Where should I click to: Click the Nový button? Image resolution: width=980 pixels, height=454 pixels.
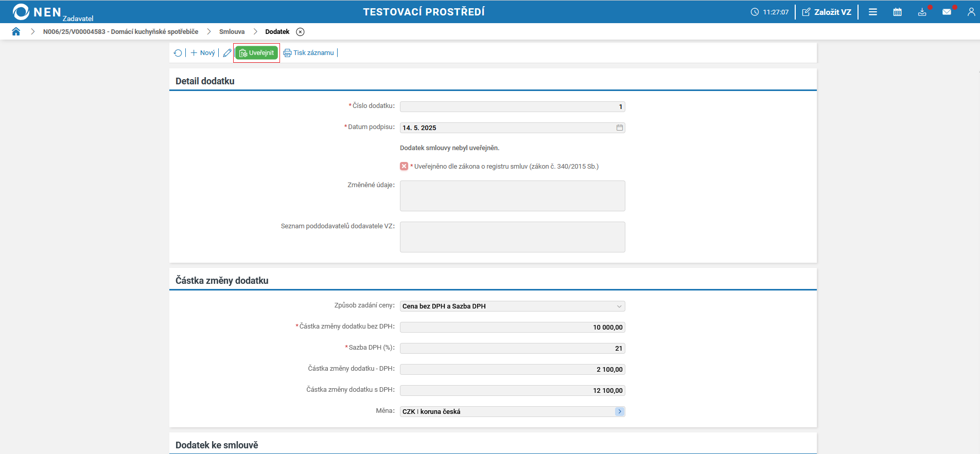click(203, 53)
